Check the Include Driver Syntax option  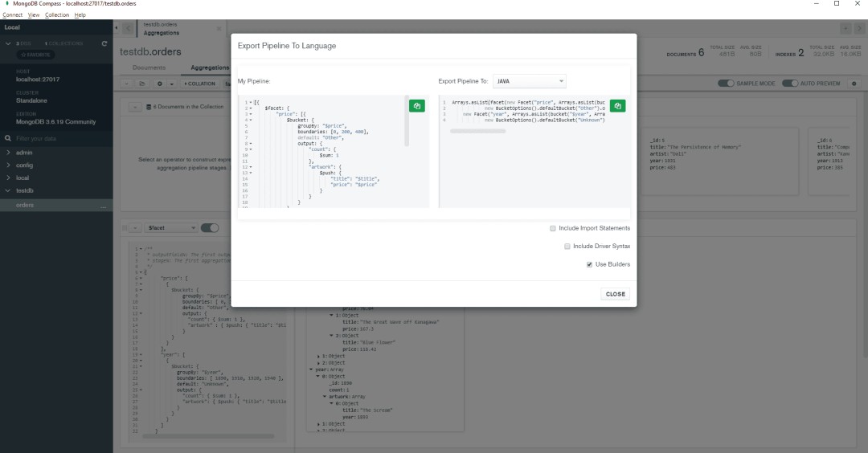tap(567, 246)
